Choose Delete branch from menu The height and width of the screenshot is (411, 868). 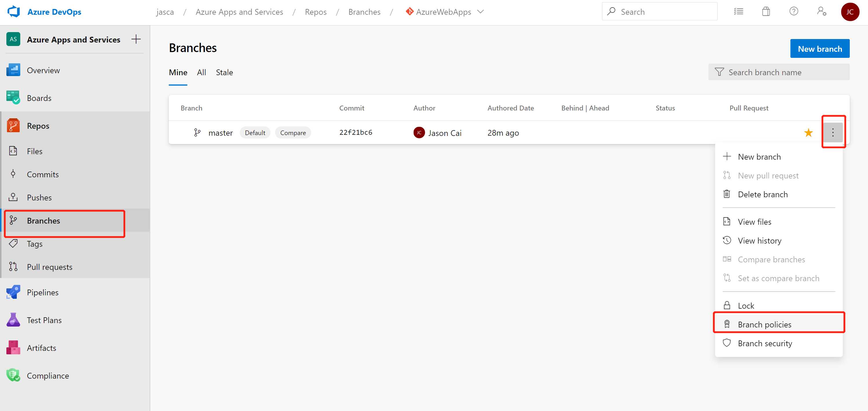coord(779,194)
